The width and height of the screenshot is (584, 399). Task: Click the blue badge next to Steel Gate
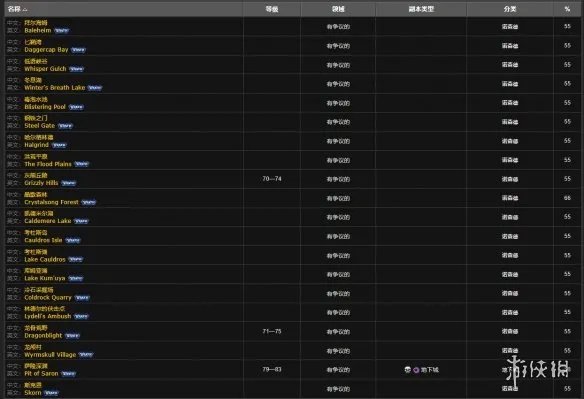[66, 126]
